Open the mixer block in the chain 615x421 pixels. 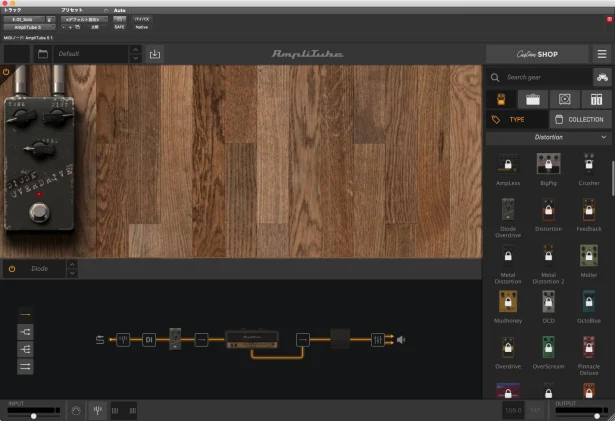click(x=378, y=340)
